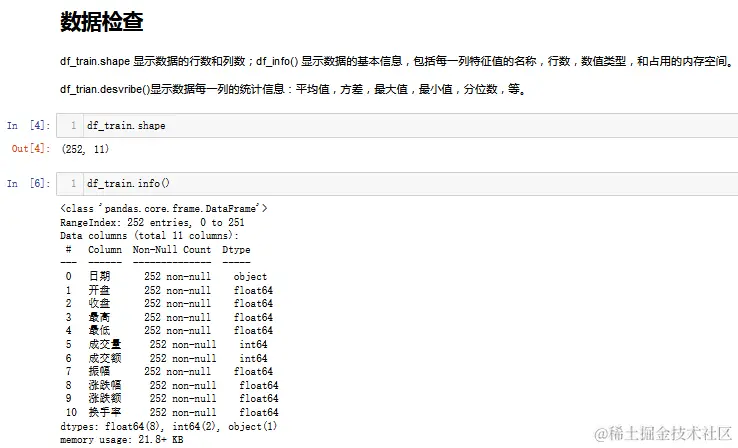Screen dimensions: 738x448
Task: Select the Out[4] prompt label
Action: click(x=31, y=149)
